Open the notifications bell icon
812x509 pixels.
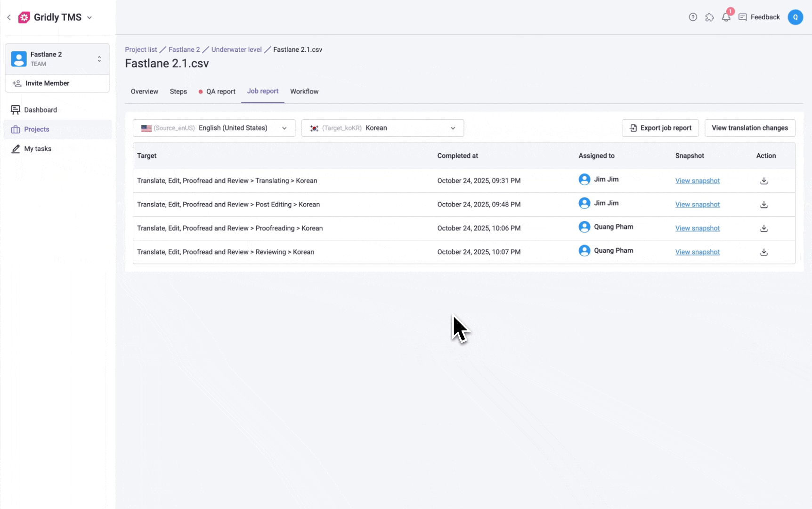point(726,17)
